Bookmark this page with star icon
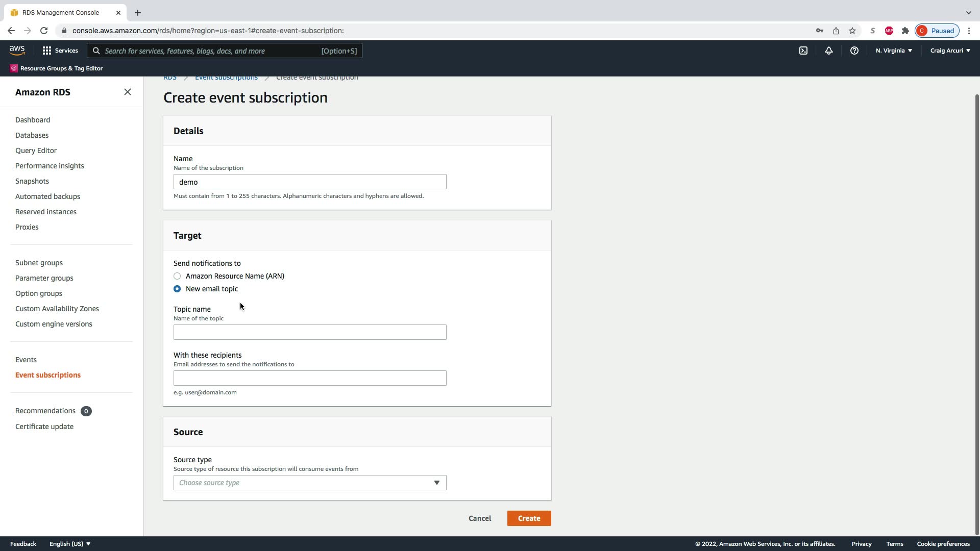The height and width of the screenshot is (551, 980). tap(852, 31)
